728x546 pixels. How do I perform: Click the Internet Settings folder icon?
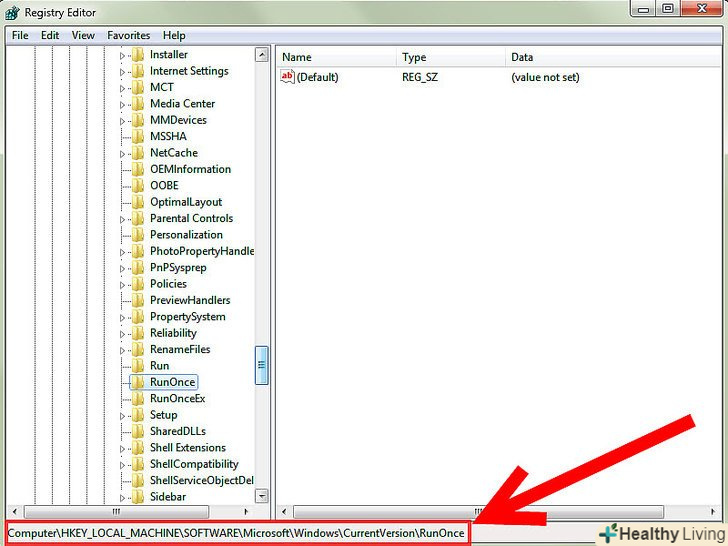(138, 71)
